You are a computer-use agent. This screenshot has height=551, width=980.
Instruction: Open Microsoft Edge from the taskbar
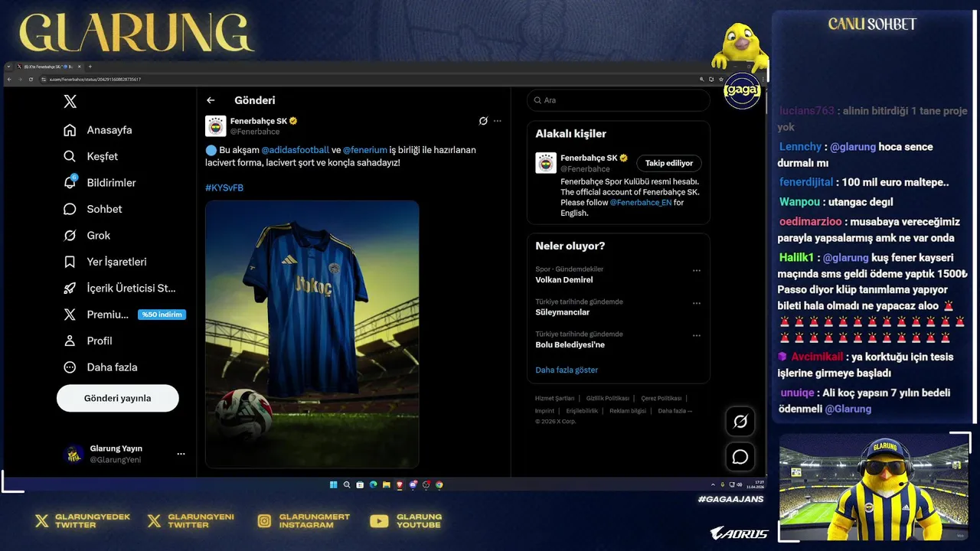373,484
